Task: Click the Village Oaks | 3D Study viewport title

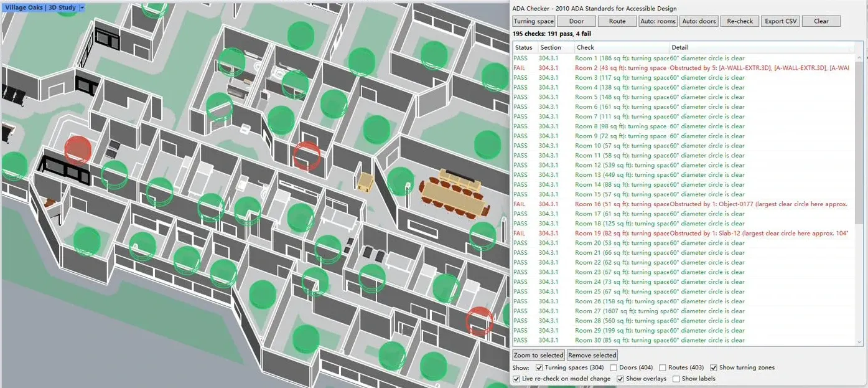Action: pyautogui.click(x=40, y=7)
